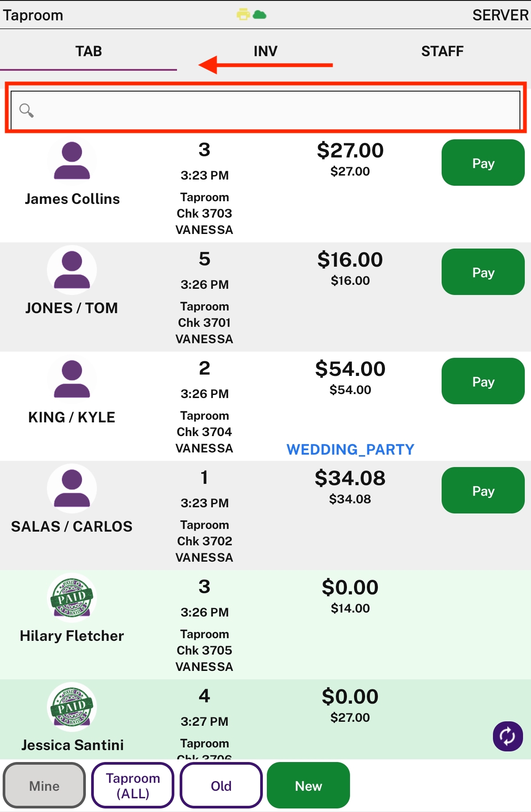The width and height of the screenshot is (531, 812).
Task: Focus the tab search field
Action: tap(265, 110)
